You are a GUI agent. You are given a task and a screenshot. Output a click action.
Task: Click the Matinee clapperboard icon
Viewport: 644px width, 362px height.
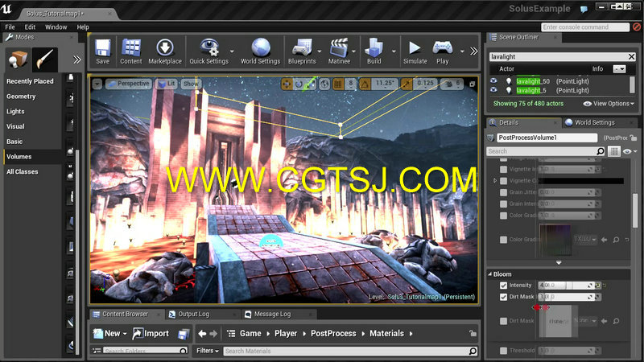click(339, 47)
